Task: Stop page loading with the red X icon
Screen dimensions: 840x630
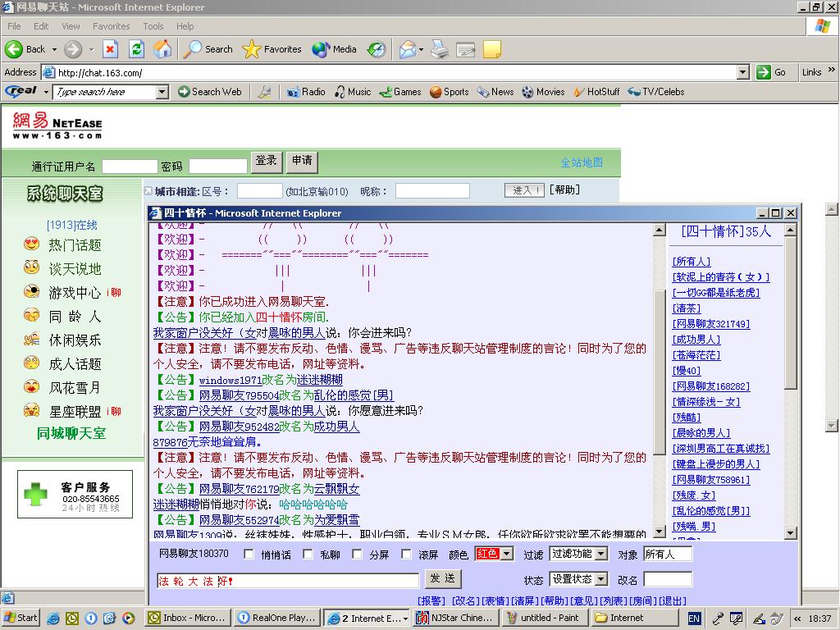Action: click(110, 49)
